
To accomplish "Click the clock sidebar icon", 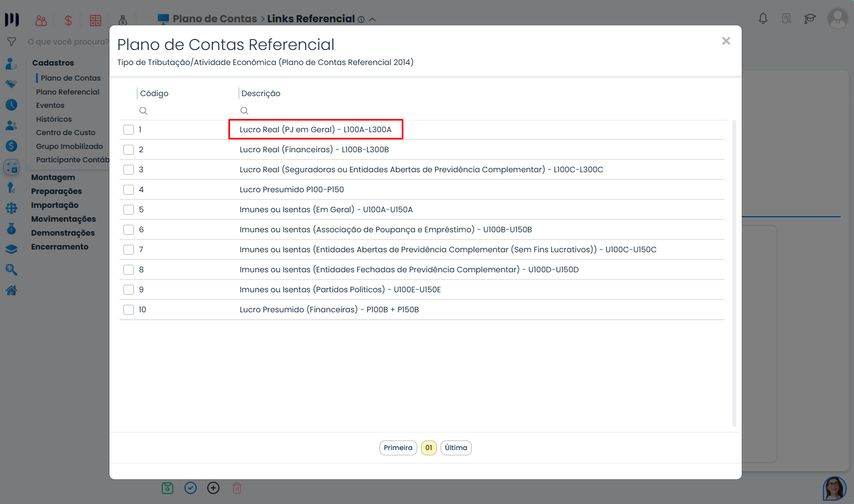I will click(x=11, y=105).
